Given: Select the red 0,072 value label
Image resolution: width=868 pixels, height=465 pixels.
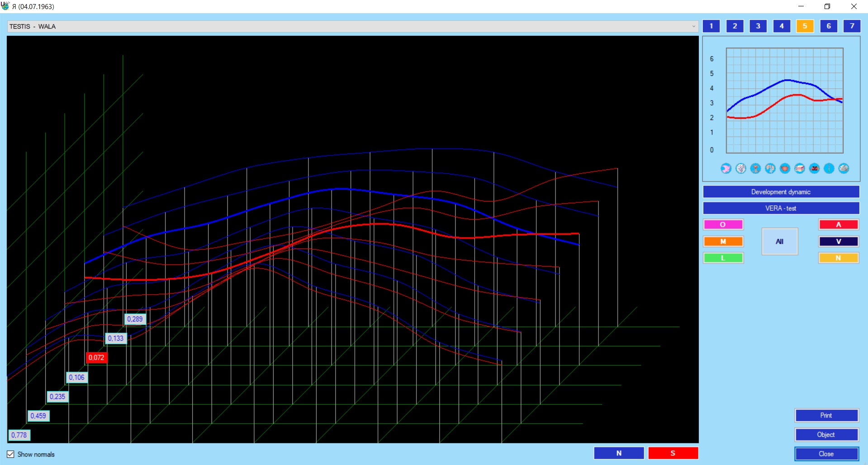Looking at the screenshot, I should [x=96, y=358].
